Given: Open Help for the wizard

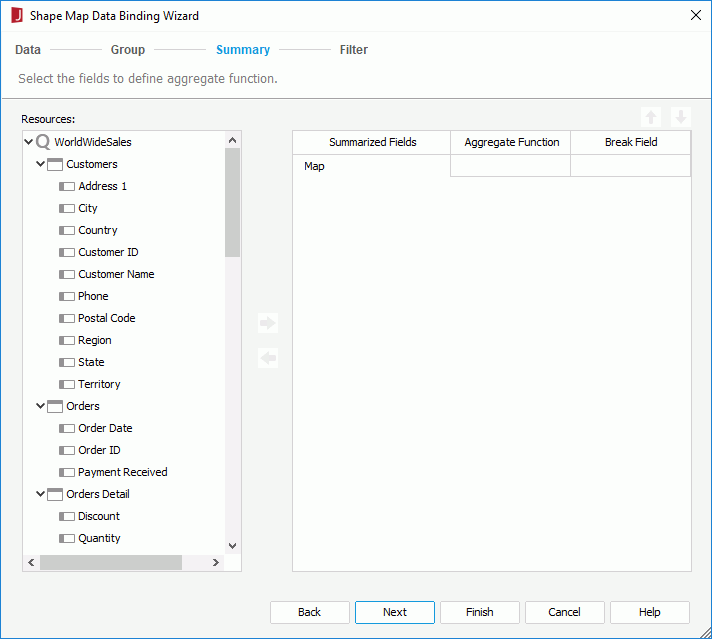Looking at the screenshot, I should click(x=650, y=612).
